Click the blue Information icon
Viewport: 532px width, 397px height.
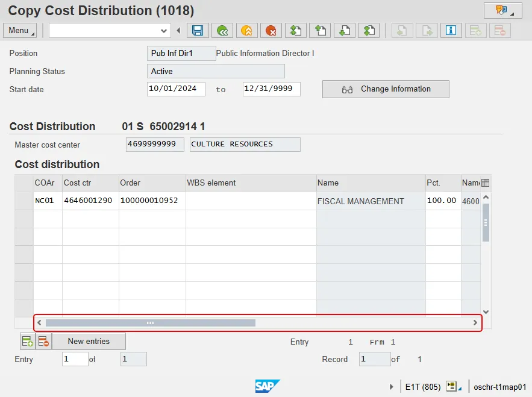tap(451, 31)
